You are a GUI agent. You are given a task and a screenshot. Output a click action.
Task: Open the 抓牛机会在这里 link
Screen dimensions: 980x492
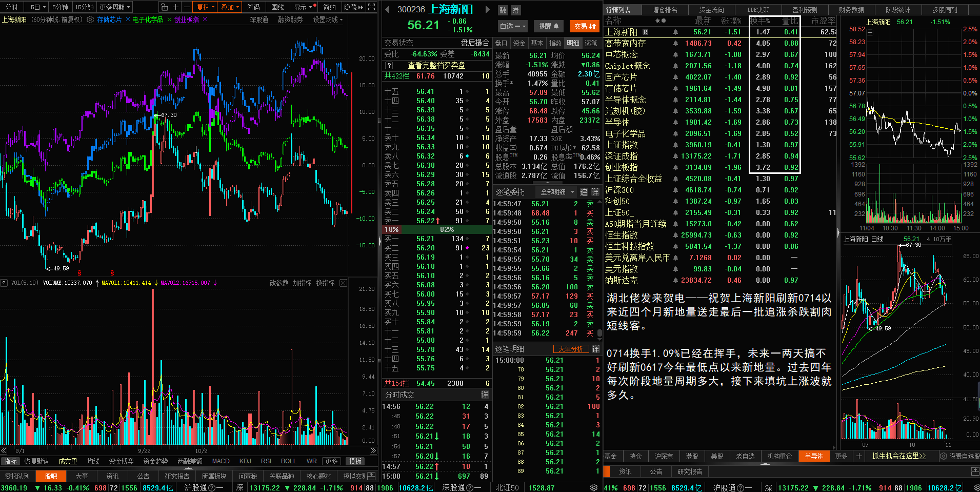[x=899, y=456]
